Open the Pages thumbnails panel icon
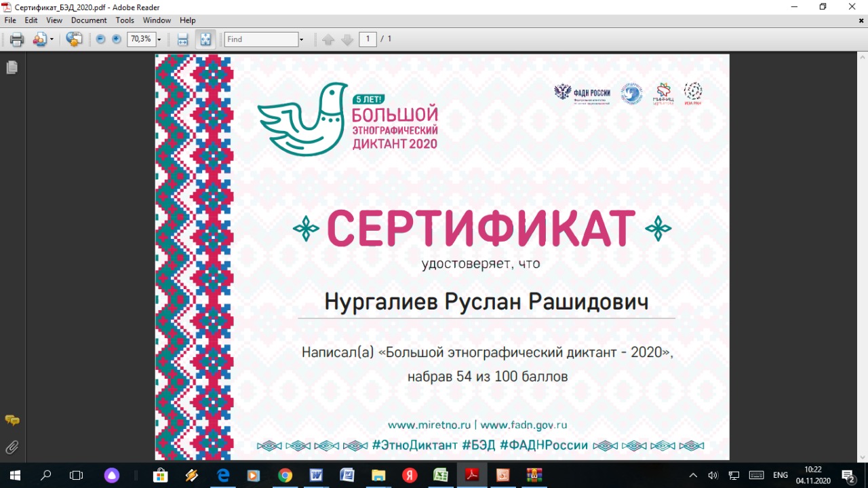 (x=12, y=67)
